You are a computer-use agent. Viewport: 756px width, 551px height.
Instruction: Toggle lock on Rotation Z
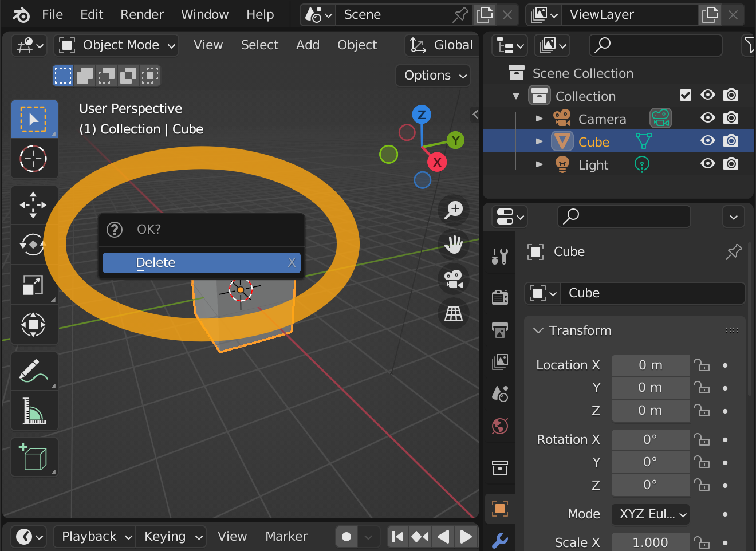tap(702, 485)
